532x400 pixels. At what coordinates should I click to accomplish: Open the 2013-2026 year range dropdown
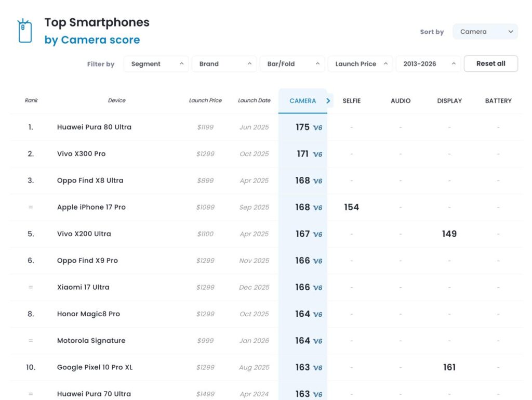coord(428,64)
